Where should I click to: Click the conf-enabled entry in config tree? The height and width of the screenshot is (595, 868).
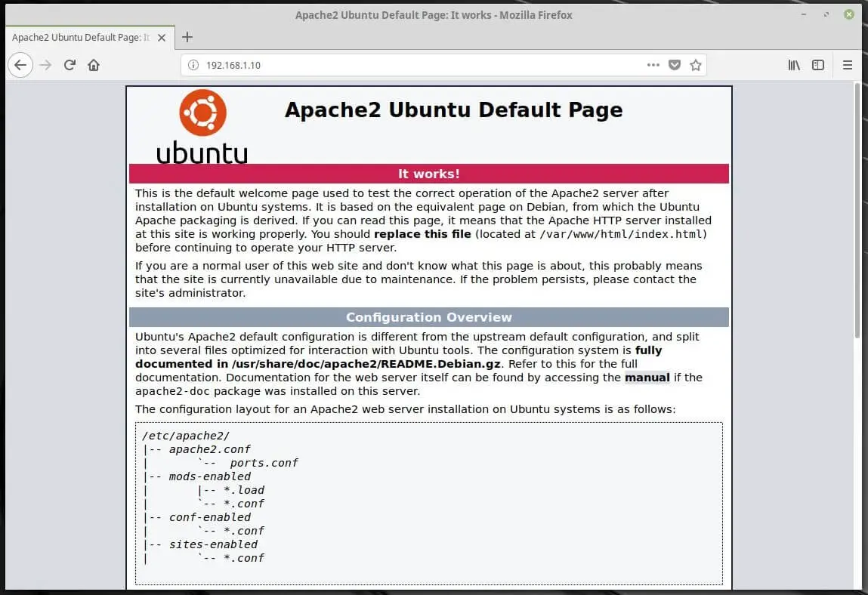210,517
